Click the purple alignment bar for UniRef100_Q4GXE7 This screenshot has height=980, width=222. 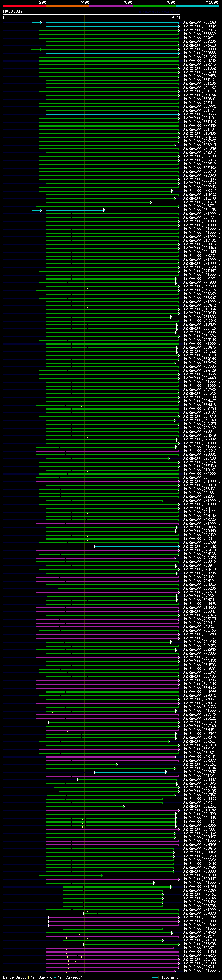108,451
